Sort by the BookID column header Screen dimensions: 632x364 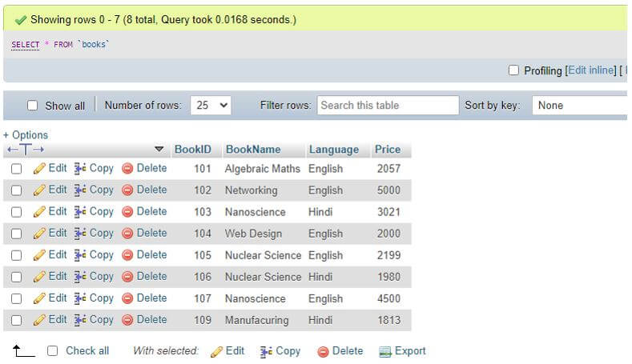coord(193,150)
